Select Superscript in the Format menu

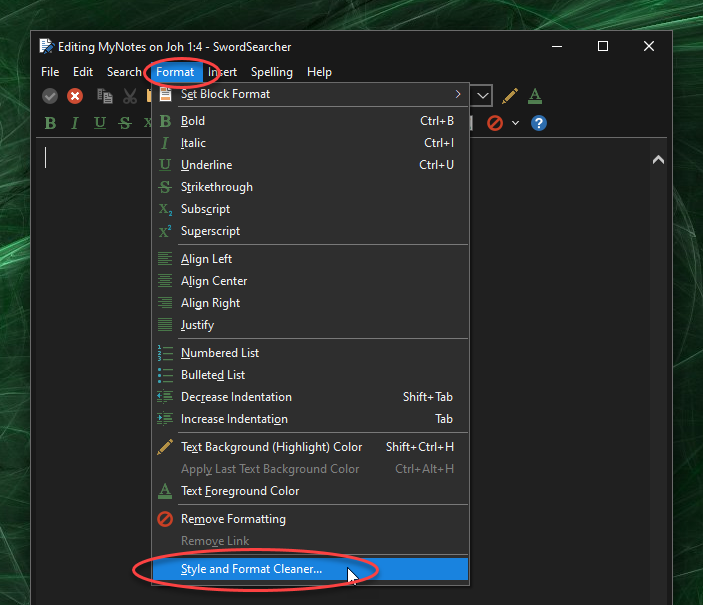pos(310,231)
